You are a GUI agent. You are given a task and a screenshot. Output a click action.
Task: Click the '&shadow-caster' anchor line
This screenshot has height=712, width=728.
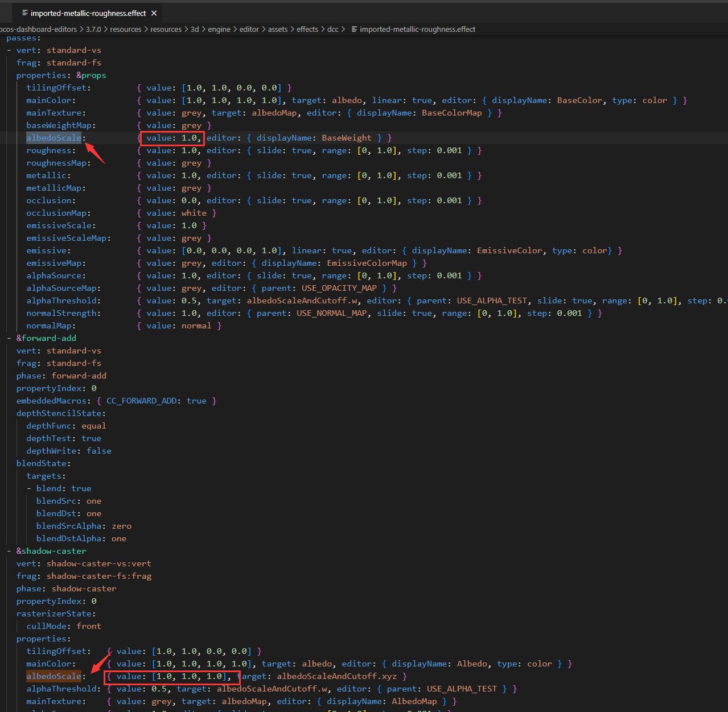coord(51,551)
